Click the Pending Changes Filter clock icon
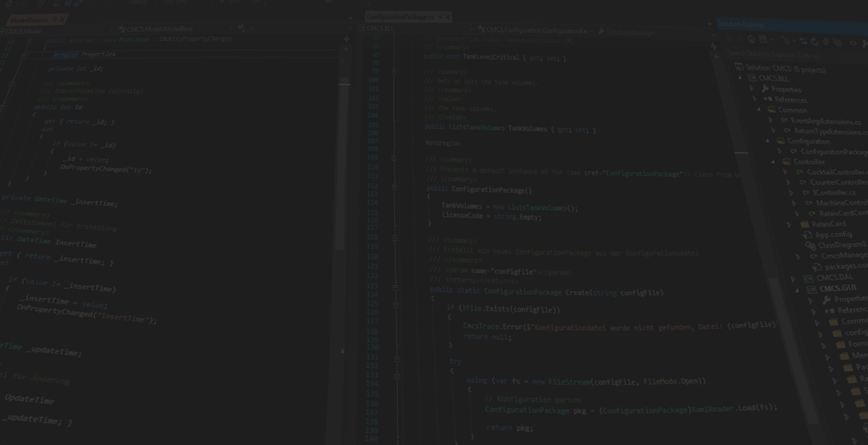Viewport: 868px width, 445px height. pyautogui.click(x=787, y=41)
